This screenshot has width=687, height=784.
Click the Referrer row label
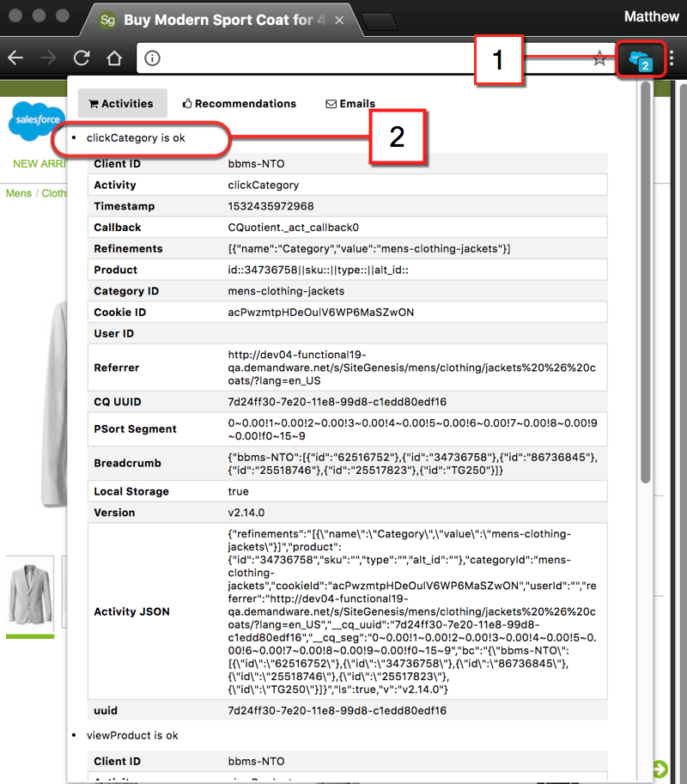point(117,368)
